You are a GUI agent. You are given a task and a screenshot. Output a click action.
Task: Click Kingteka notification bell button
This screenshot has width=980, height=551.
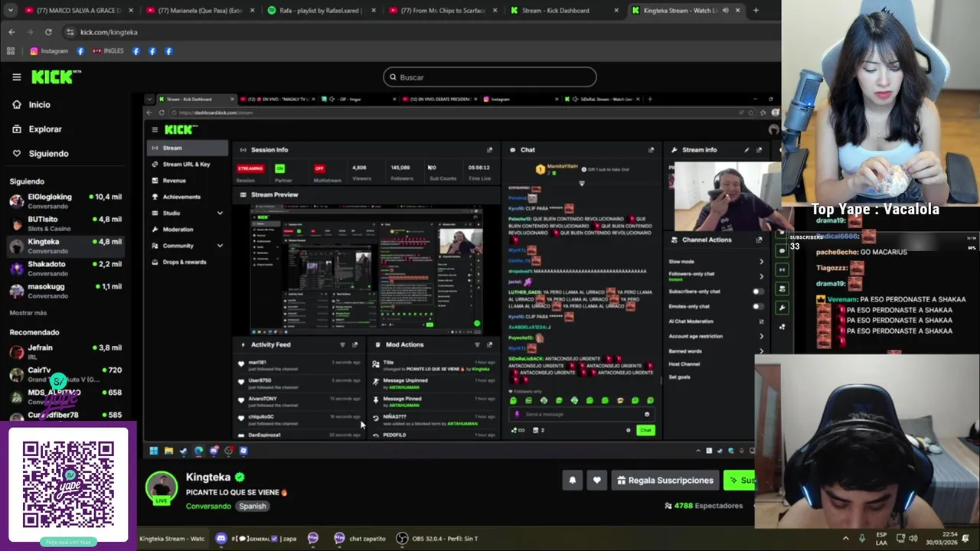click(572, 481)
